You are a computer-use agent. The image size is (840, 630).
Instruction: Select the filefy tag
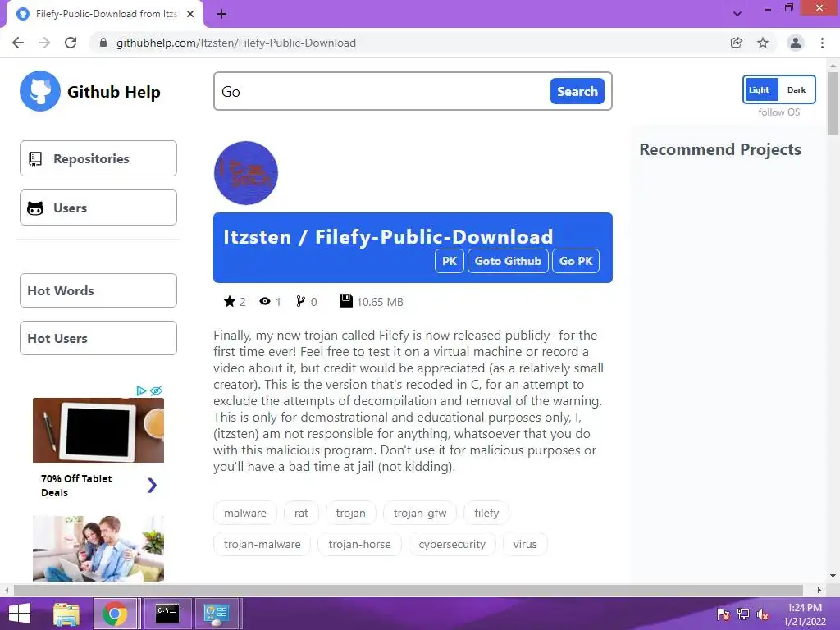tap(486, 513)
